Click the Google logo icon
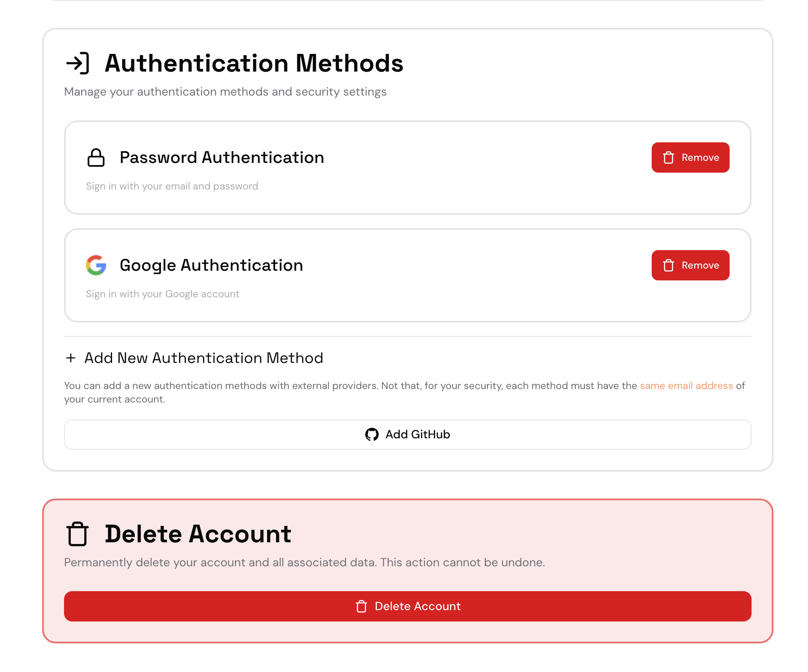The height and width of the screenshot is (672, 808). pyautogui.click(x=96, y=265)
